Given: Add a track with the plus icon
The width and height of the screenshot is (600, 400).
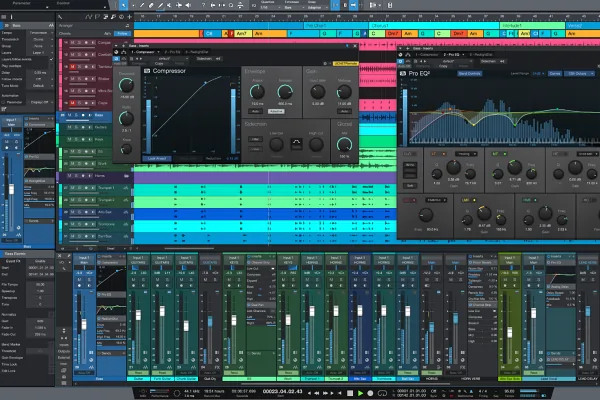Looking at the screenshot, I should [x=129, y=17].
